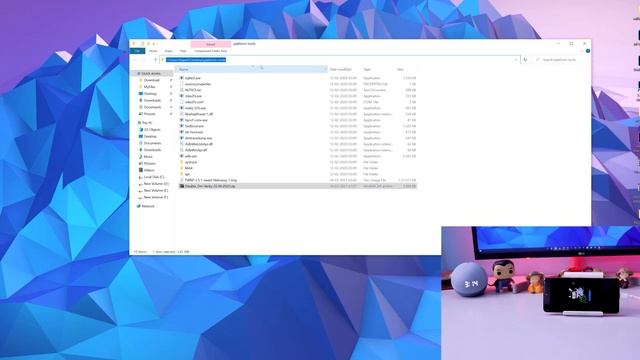The height and width of the screenshot is (360, 640).
Task: Select the api folder
Action: pyautogui.click(x=298, y=174)
